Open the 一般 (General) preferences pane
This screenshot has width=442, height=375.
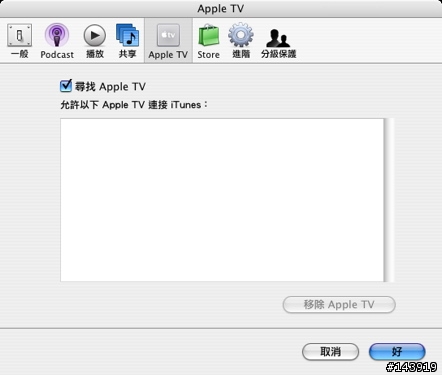point(19,41)
